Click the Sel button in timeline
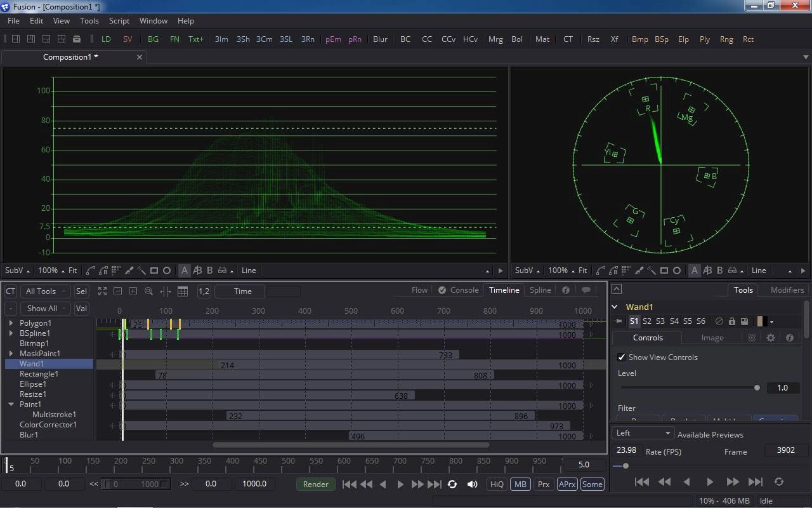812x508 pixels. tap(81, 291)
